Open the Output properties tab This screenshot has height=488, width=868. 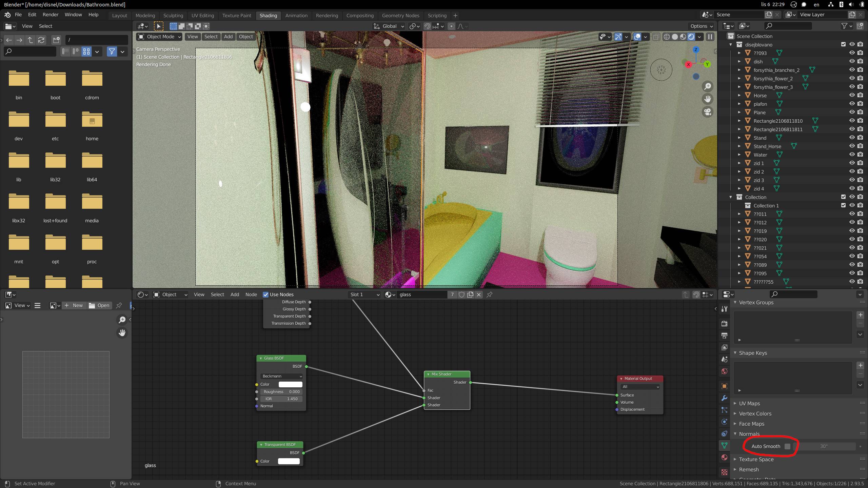[724, 335]
